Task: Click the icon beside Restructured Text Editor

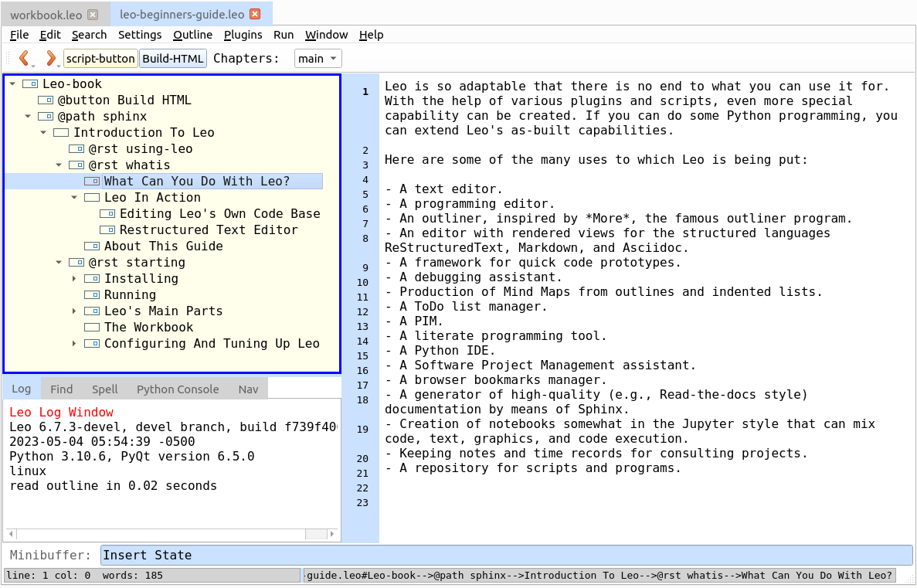Action: [107, 230]
